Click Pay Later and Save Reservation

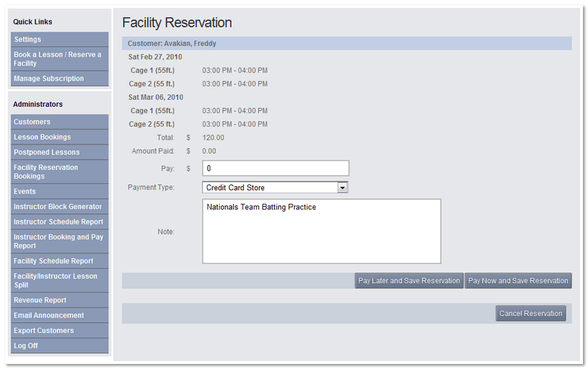pos(408,280)
